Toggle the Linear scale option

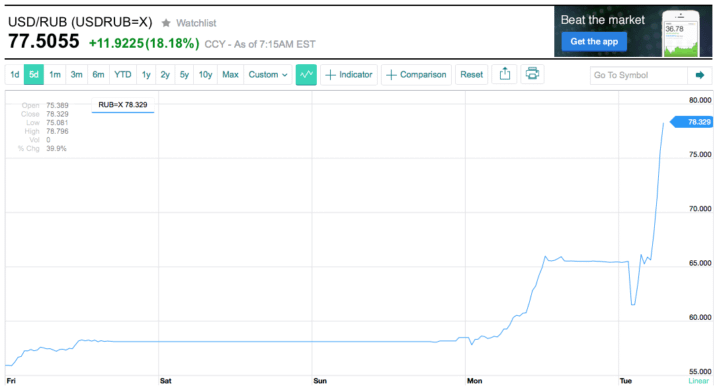tap(698, 381)
